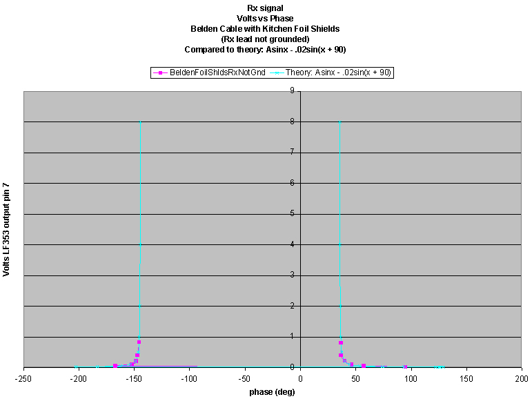The image size is (532, 399).
Task: Click the cyan line legend marker
Action: [277, 72]
